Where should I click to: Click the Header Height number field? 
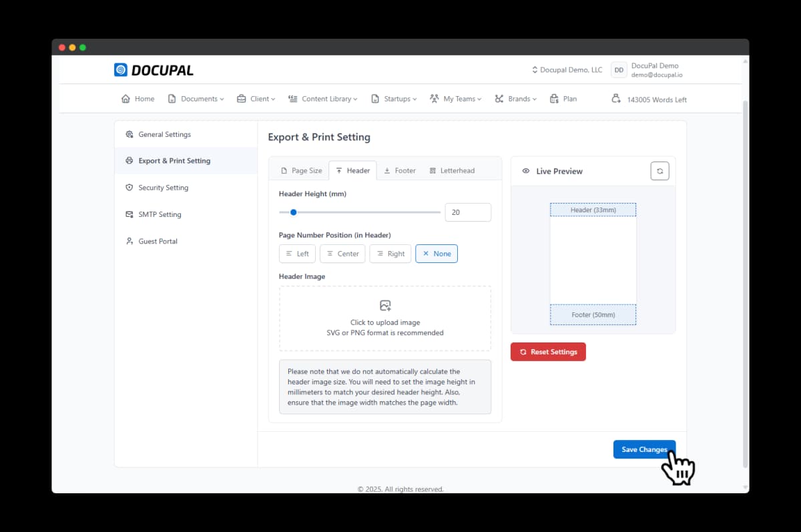click(467, 212)
